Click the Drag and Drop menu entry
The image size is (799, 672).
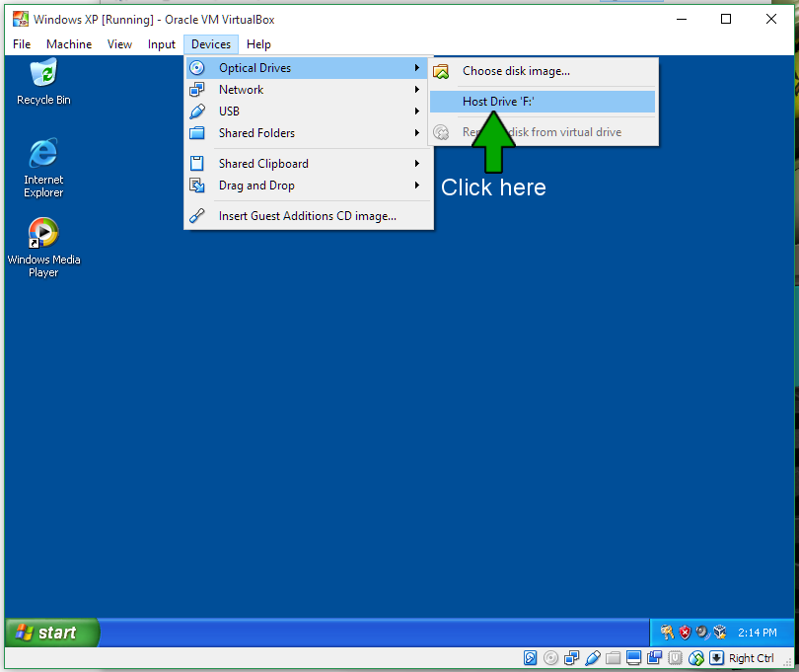pyautogui.click(x=308, y=186)
